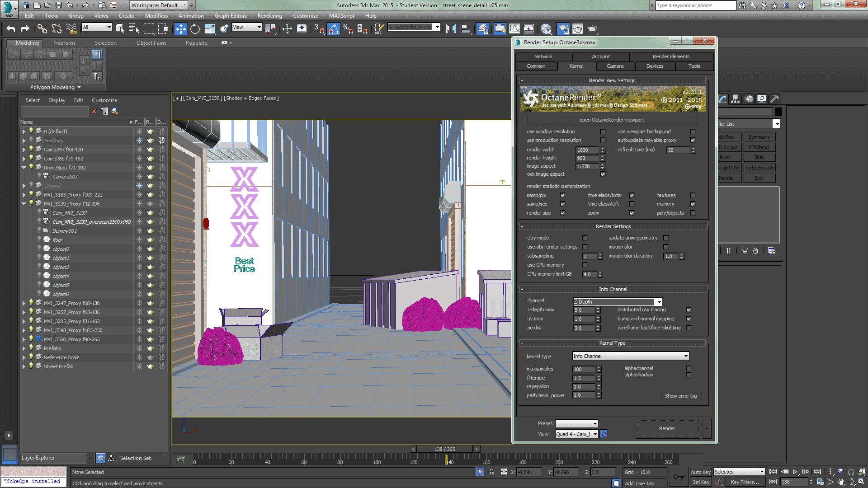Click the Undo arrow in main toolbar

[x=11, y=29]
